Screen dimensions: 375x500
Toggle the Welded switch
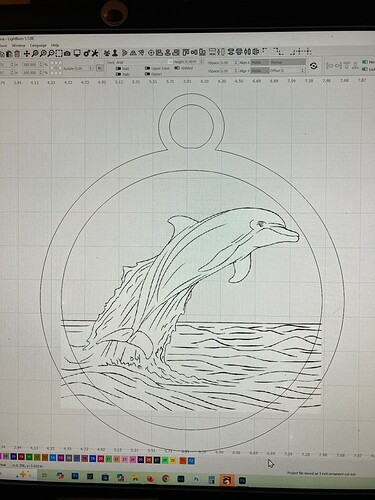click(x=177, y=68)
